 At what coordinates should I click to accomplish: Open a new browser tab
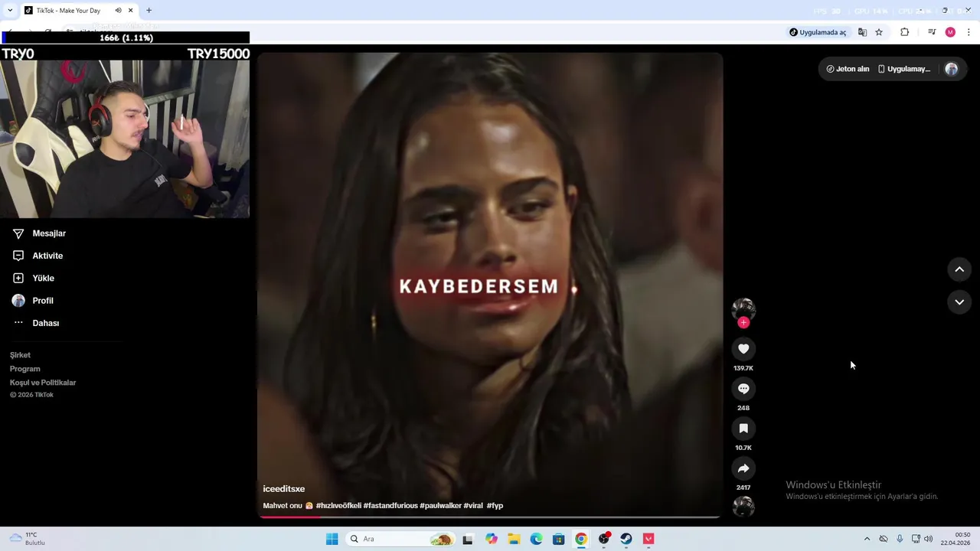click(x=149, y=11)
